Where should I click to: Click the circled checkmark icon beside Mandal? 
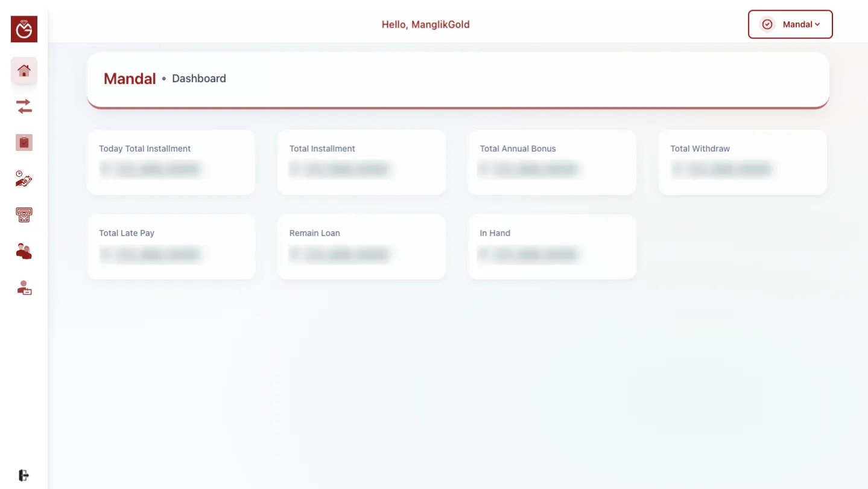[767, 25]
